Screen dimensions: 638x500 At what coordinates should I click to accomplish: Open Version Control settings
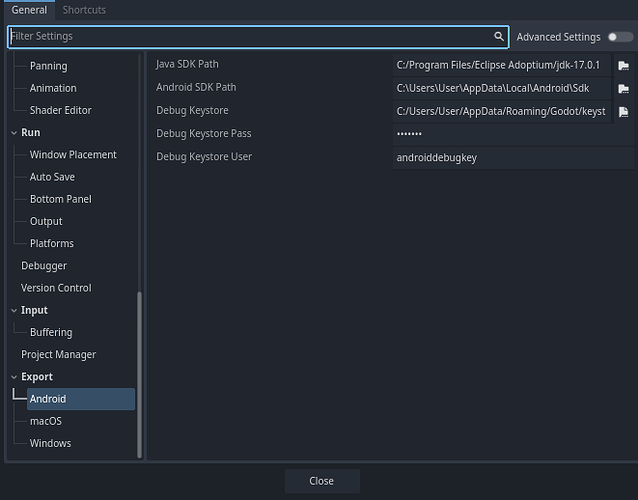[56, 288]
